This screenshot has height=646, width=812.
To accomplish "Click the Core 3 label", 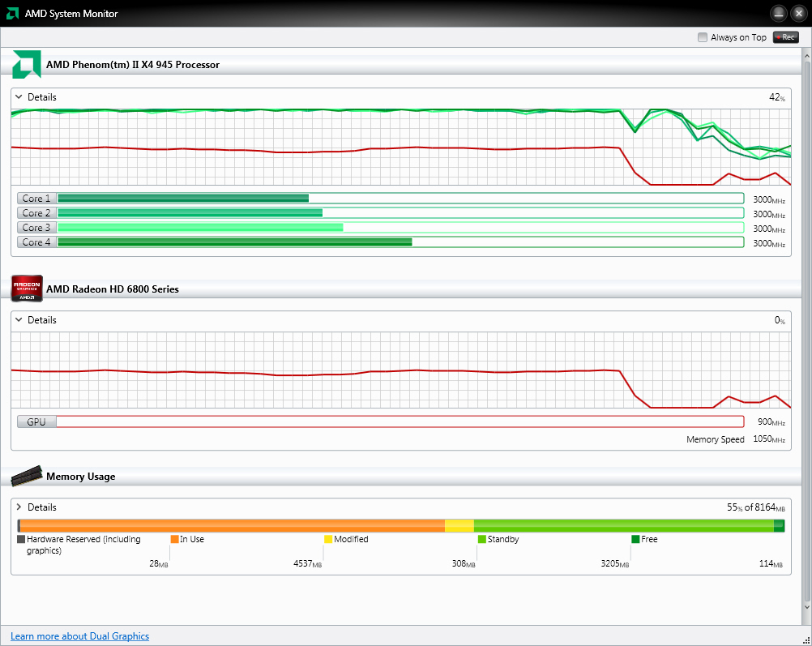I will click(x=36, y=228).
